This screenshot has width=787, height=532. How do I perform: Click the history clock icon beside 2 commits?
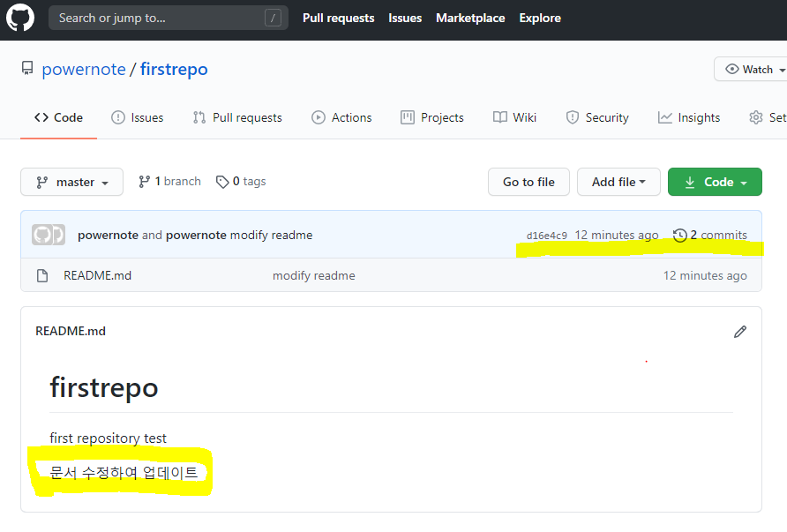coord(679,235)
